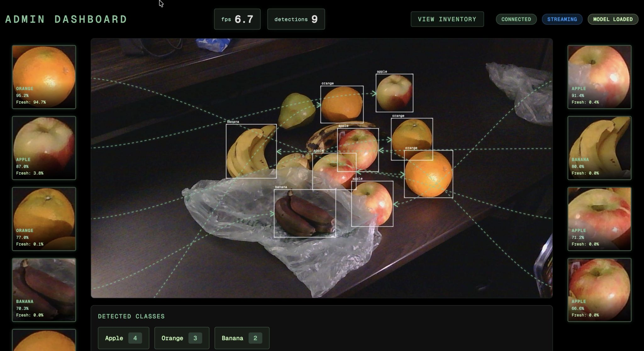Click the detections 9 counter

[x=296, y=19]
